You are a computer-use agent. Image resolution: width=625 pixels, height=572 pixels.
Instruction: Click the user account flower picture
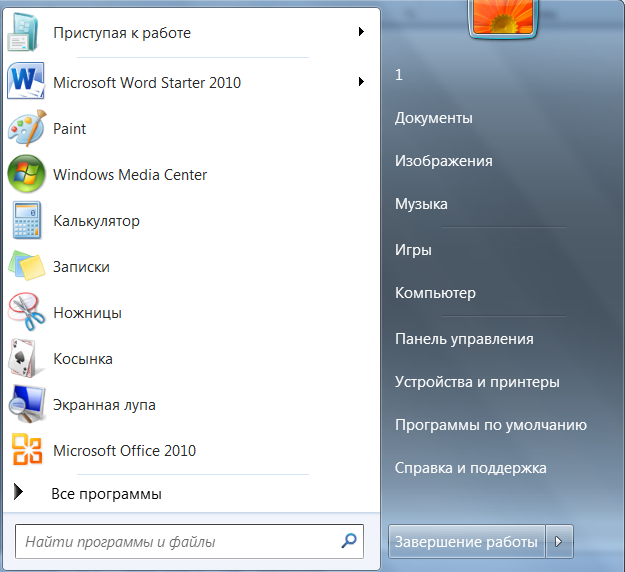point(503,18)
